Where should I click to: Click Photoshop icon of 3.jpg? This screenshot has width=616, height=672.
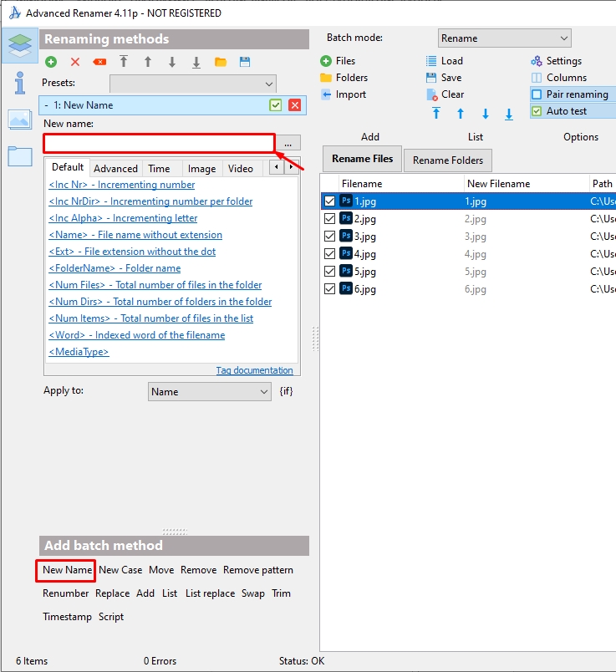tap(346, 236)
